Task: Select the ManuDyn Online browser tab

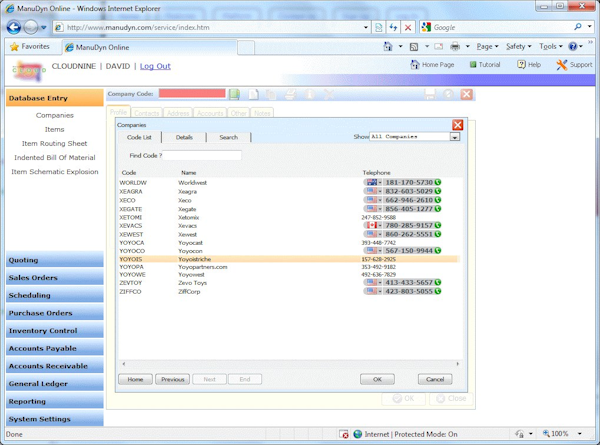Action: coord(150,47)
